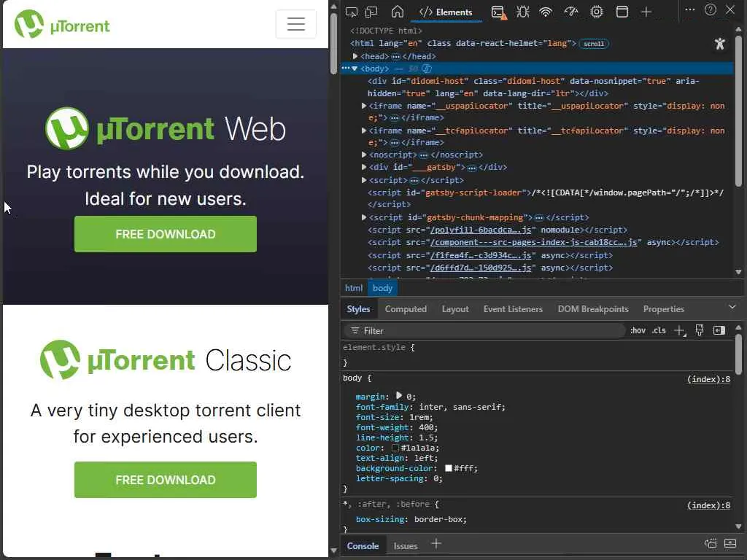
Task: Click FREE DOWNLOAD for uTorrent Classic
Action: (x=166, y=480)
